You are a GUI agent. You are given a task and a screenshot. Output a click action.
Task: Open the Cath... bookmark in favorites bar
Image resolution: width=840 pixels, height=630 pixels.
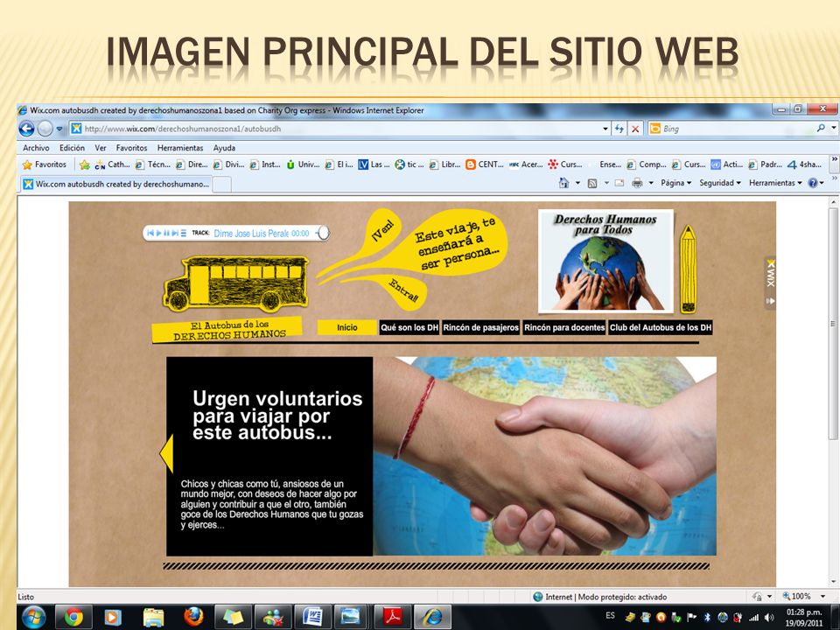coord(113,164)
